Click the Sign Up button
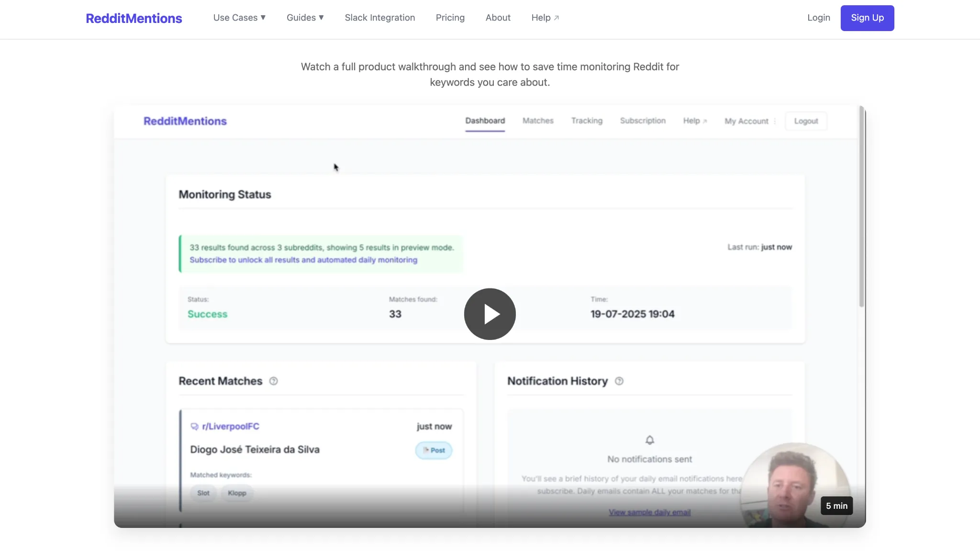Viewport: 980px width, 559px height. point(867,18)
